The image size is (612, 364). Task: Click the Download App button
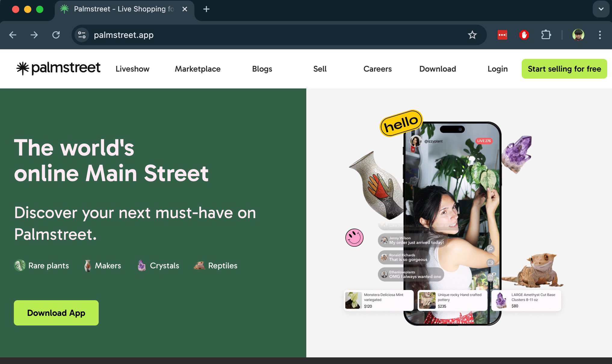pos(56,313)
